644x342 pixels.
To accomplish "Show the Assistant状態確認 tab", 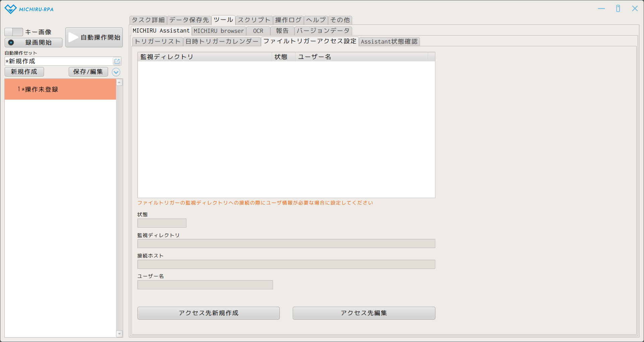I will click(389, 42).
